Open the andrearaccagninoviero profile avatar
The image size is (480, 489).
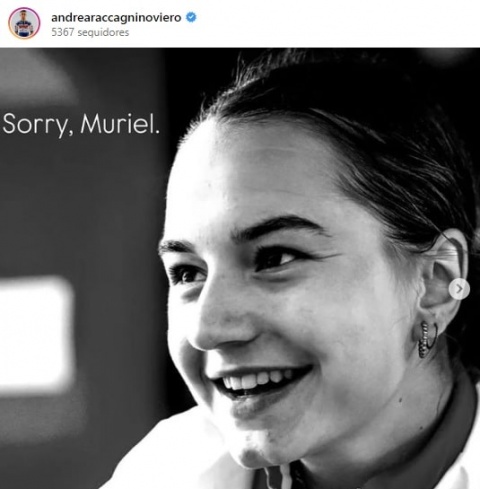point(24,23)
